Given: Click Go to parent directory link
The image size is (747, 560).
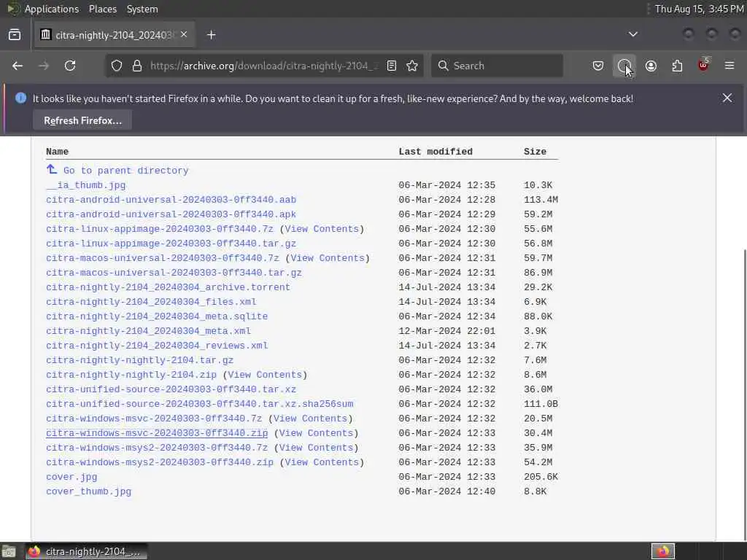Looking at the screenshot, I should [125, 171].
